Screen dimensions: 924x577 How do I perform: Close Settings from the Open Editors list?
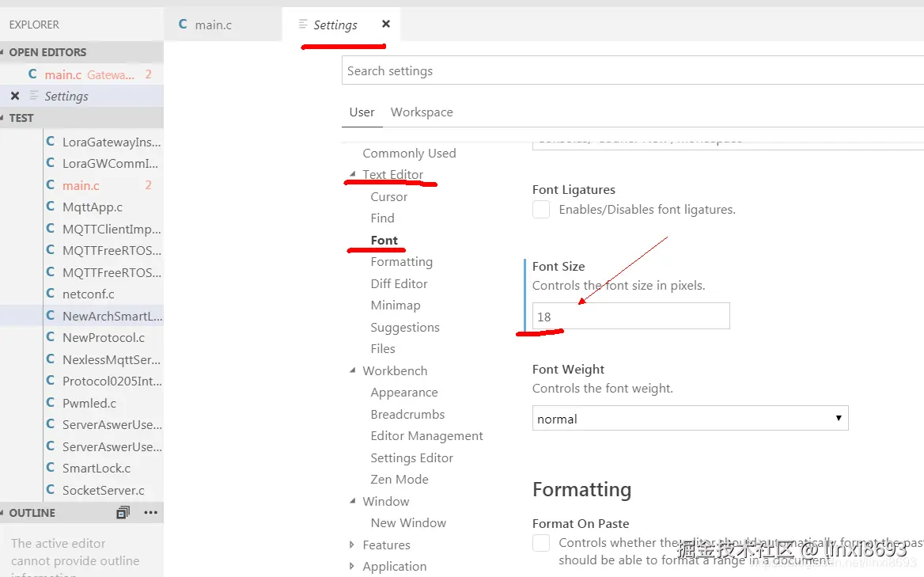tap(15, 96)
